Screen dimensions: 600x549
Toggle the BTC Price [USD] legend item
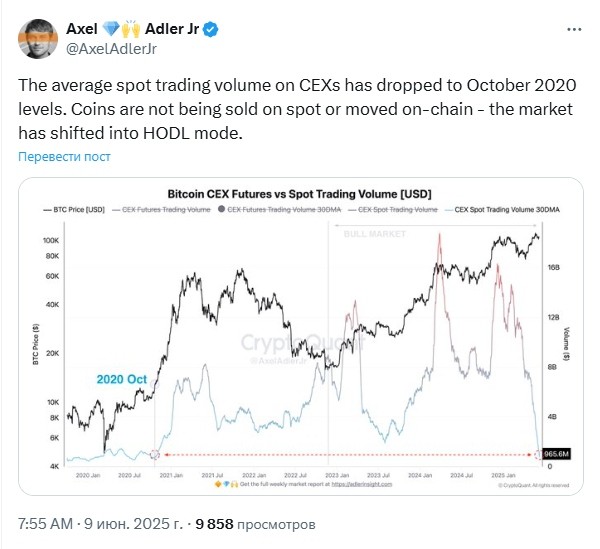tap(74, 210)
